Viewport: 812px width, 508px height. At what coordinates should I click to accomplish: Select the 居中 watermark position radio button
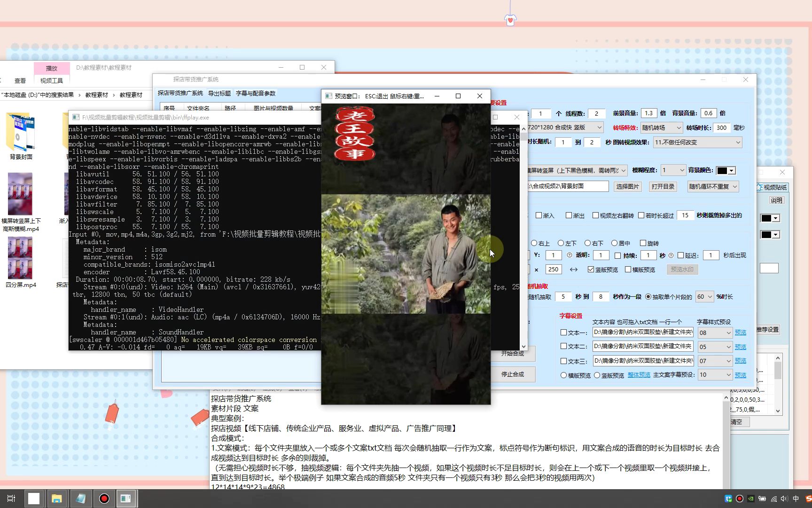pos(615,243)
